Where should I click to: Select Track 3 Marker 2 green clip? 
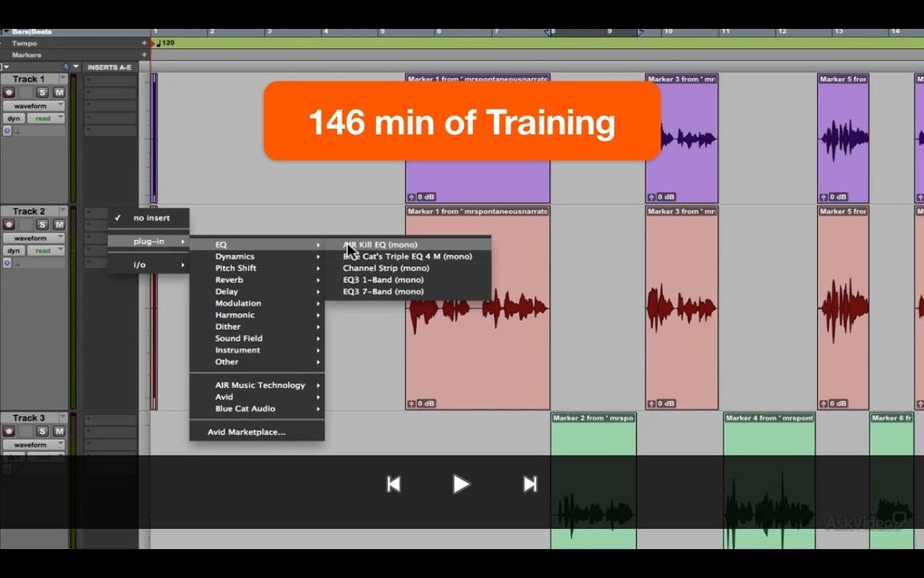pos(593,480)
